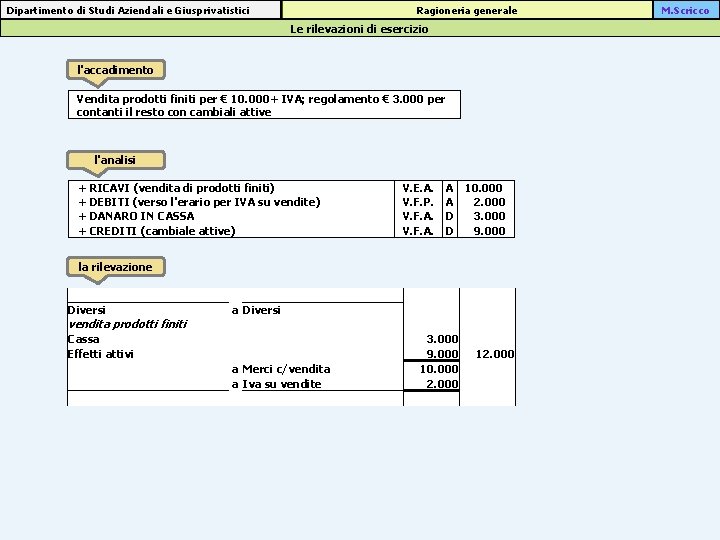The image size is (720, 540).
Task: Click the Cassa journal account
Action: [84, 339]
